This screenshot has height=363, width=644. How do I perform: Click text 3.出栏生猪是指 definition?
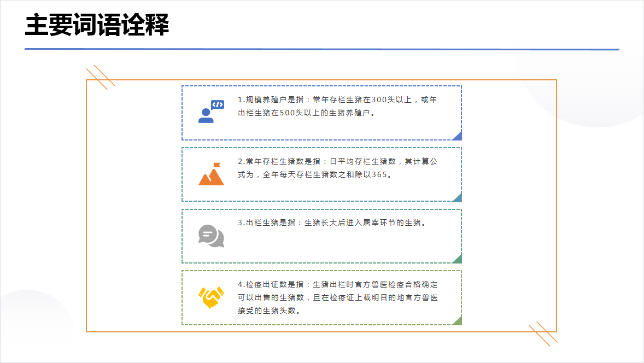332,223
